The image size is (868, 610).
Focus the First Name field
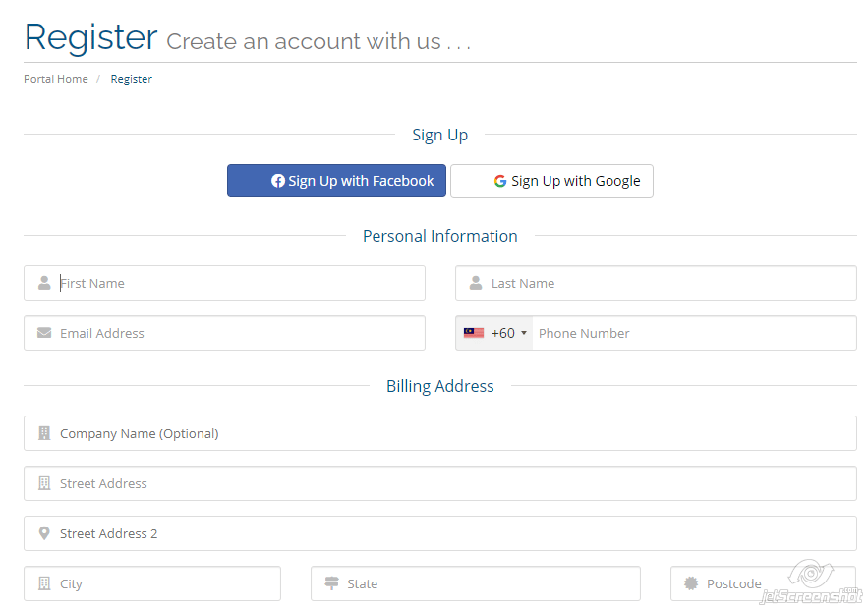click(224, 283)
